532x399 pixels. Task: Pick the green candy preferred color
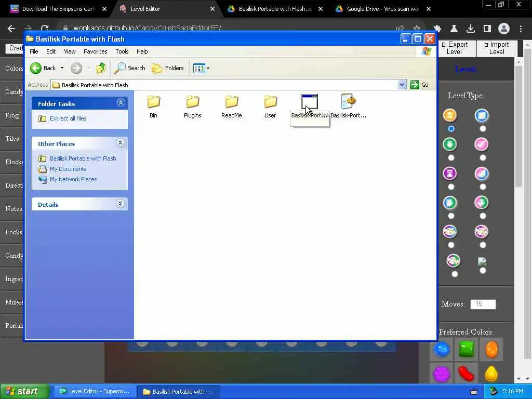[x=467, y=349]
